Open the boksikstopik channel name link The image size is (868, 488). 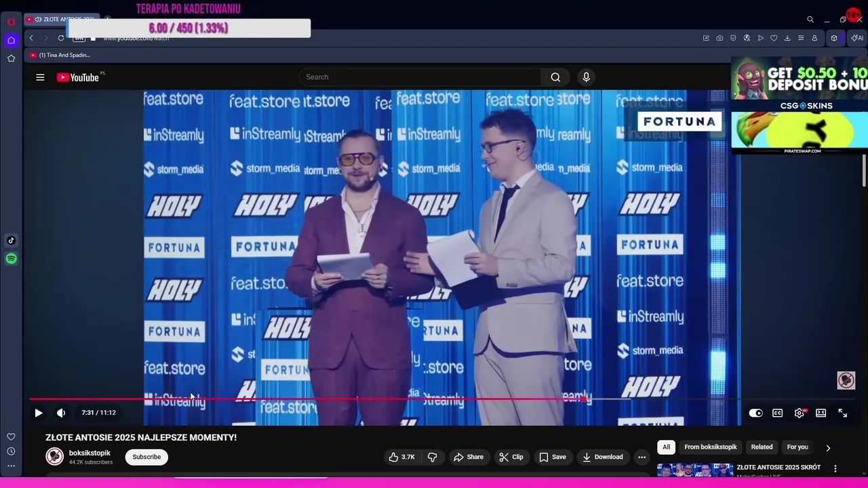point(90,453)
